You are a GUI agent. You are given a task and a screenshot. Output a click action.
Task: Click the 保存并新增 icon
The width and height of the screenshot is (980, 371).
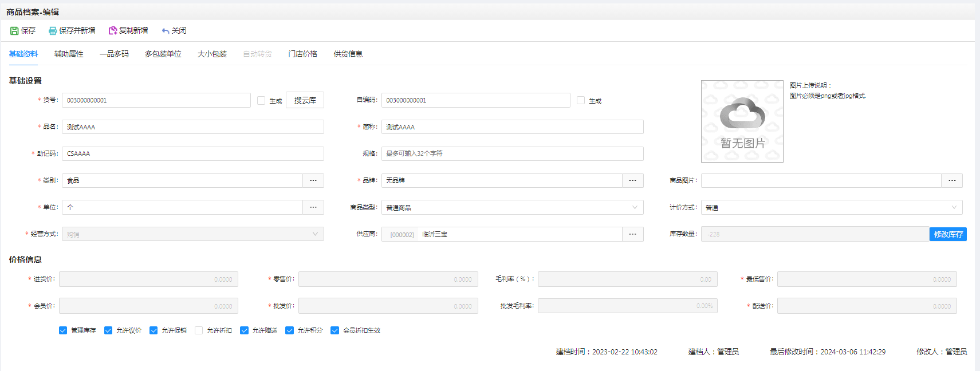53,31
